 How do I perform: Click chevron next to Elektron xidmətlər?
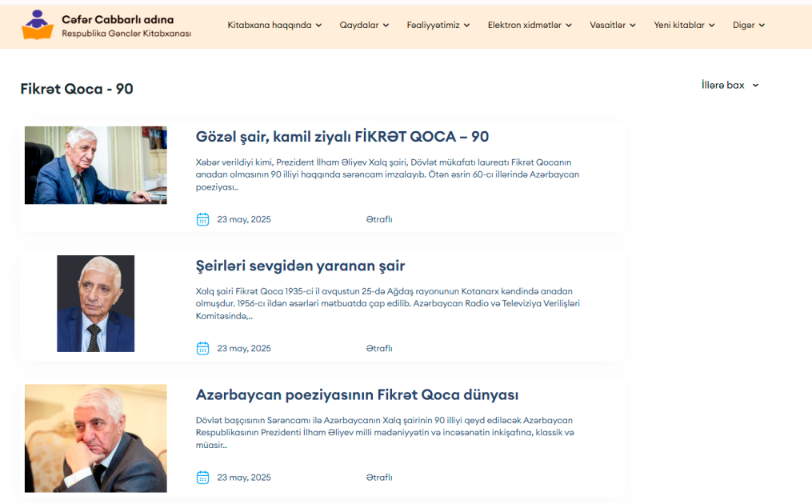569,26
